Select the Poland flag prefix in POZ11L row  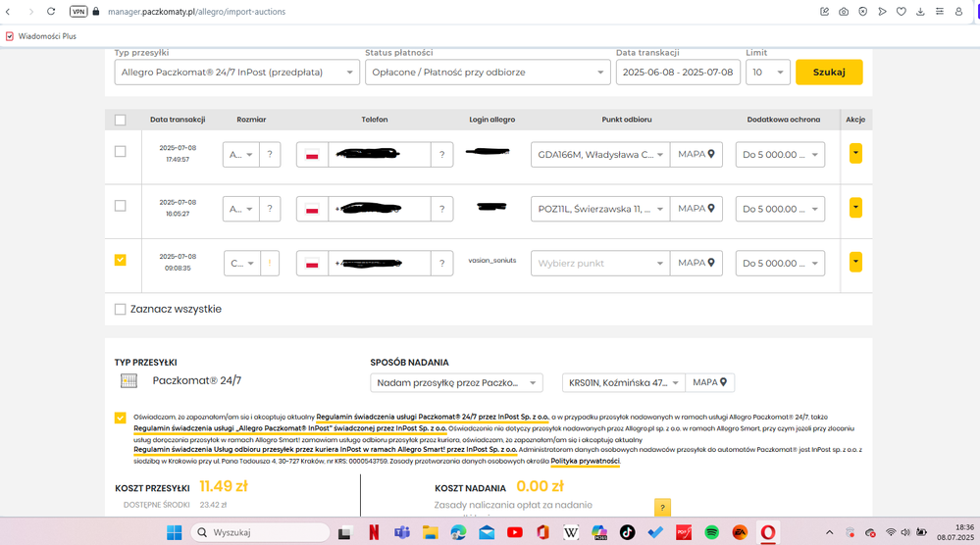click(x=312, y=209)
